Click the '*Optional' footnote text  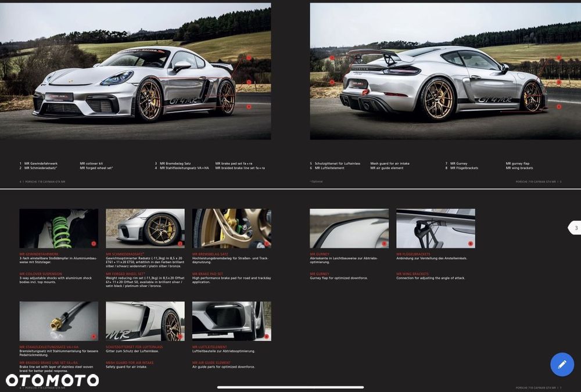coord(316,182)
